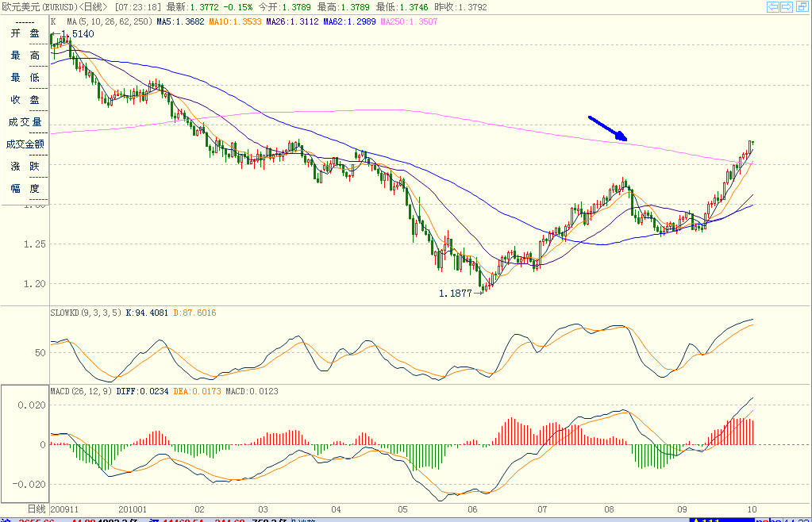Select the -0.15% change value

click(237, 7)
